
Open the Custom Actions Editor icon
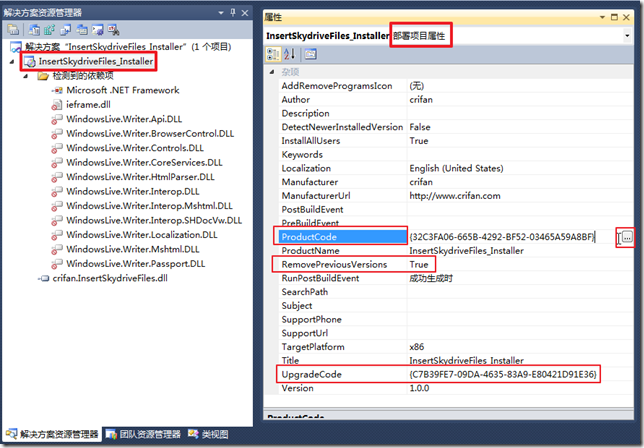97,30
